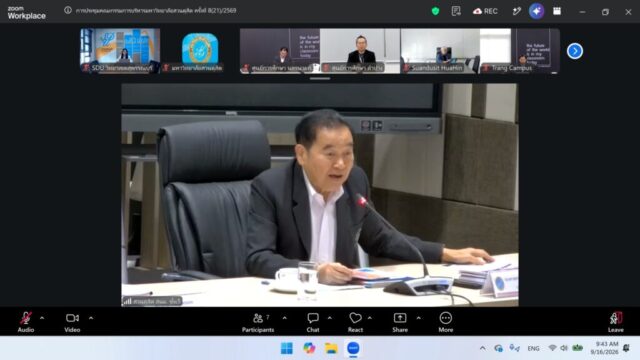The height and width of the screenshot is (360, 640).
Task: Click the cloud REC recording indicator
Action: 485,11
